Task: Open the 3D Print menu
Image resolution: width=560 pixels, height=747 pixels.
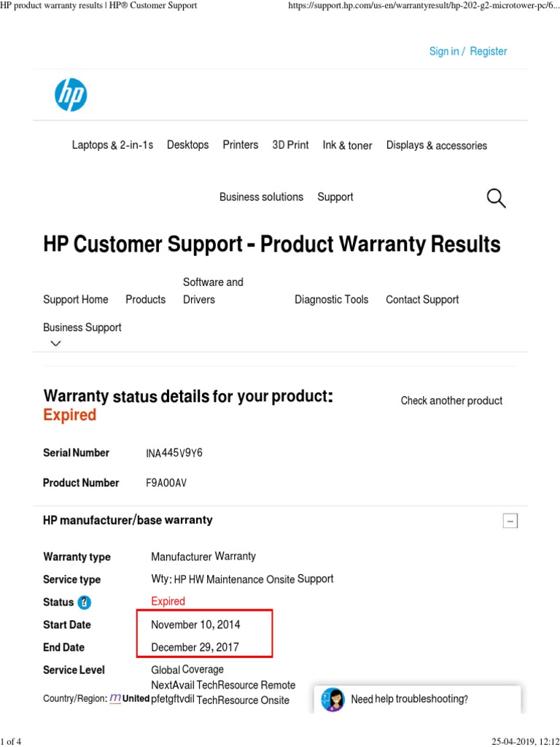Action: pyautogui.click(x=290, y=145)
